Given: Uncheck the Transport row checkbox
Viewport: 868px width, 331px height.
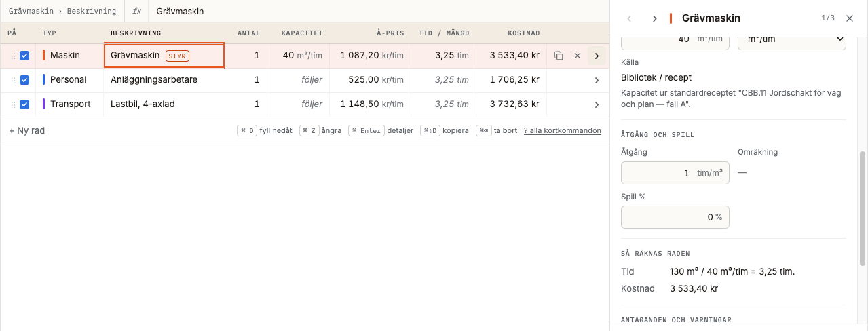Looking at the screenshot, I should coord(24,104).
